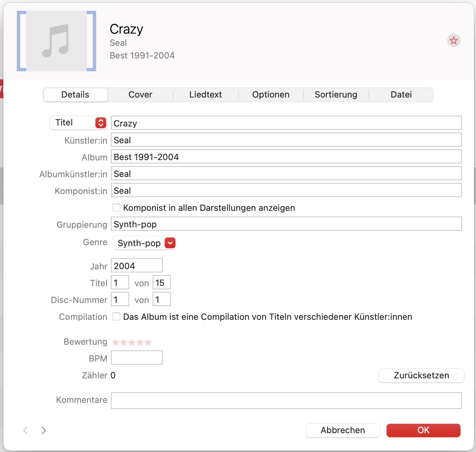Image resolution: width=476 pixels, height=452 pixels.
Task: Click the Jahr field showing 2004
Action: [x=137, y=265]
